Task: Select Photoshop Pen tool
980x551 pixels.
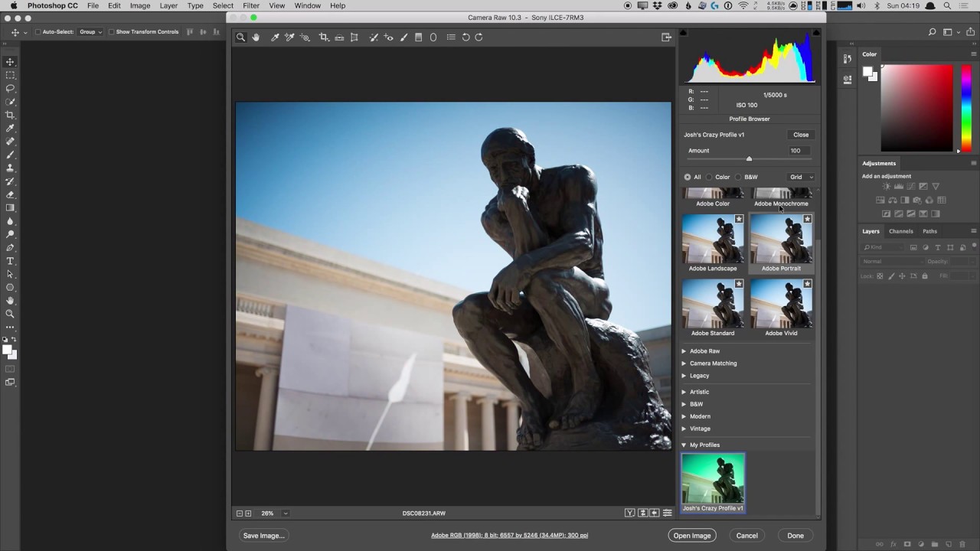Action: coord(10,248)
